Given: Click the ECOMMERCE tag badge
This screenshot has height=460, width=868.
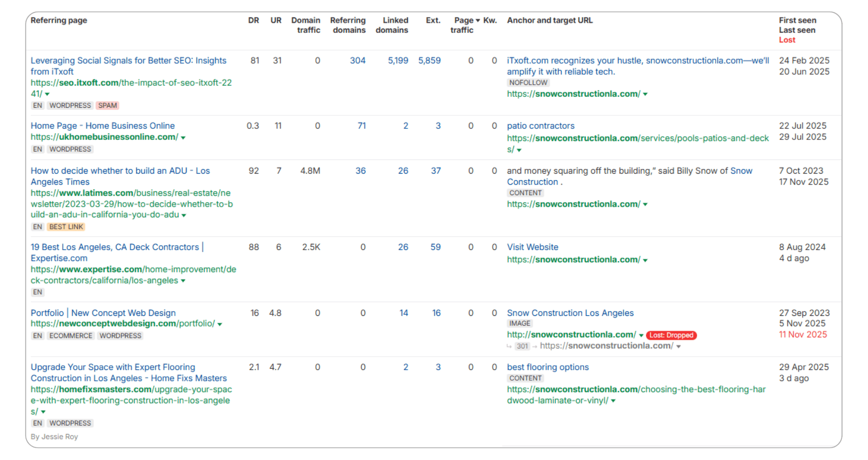Looking at the screenshot, I should point(71,336).
